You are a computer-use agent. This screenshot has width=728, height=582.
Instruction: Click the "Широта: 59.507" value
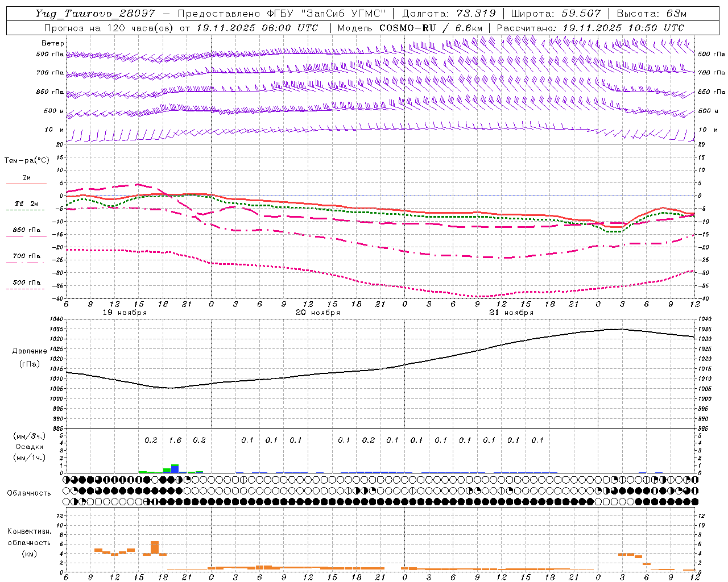pyautogui.click(x=556, y=14)
